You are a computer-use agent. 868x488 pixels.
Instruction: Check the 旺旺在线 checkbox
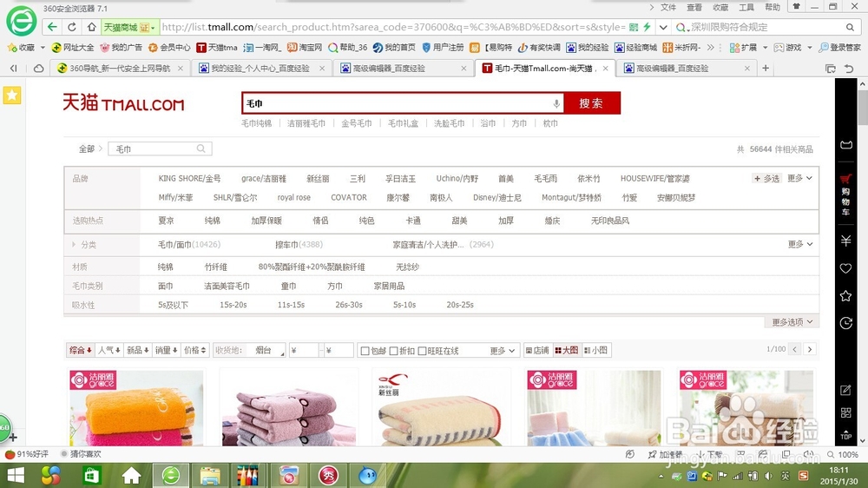[423, 351]
